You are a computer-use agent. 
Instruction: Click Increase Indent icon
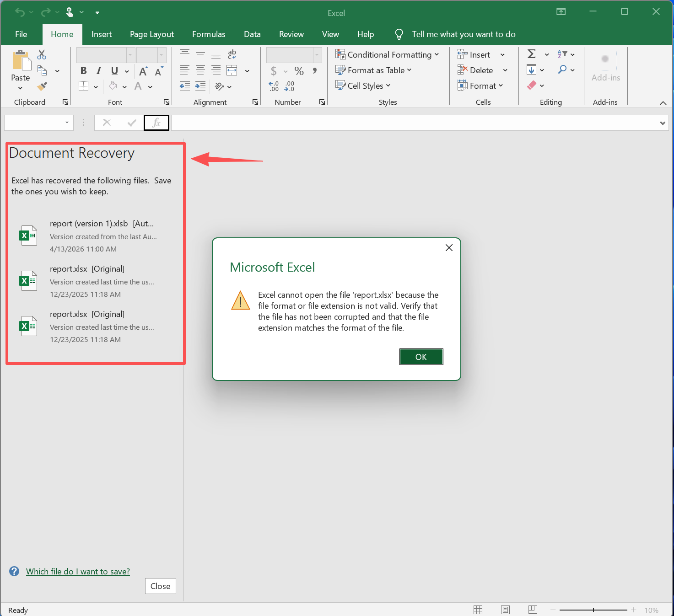point(200,86)
